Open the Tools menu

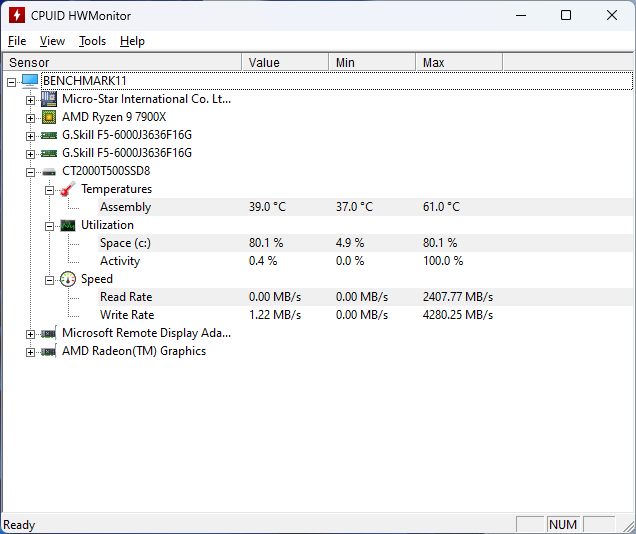pyautogui.click(x=92, y=41)
